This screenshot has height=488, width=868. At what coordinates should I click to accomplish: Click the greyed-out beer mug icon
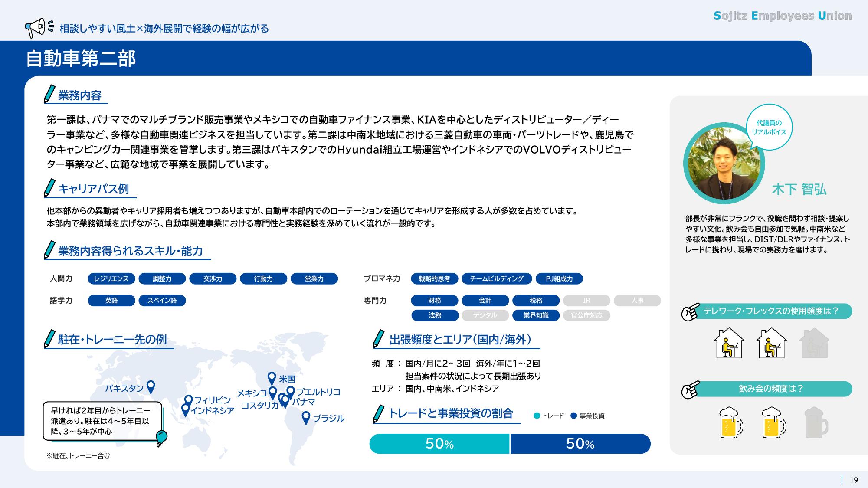(x=816, y=422)
